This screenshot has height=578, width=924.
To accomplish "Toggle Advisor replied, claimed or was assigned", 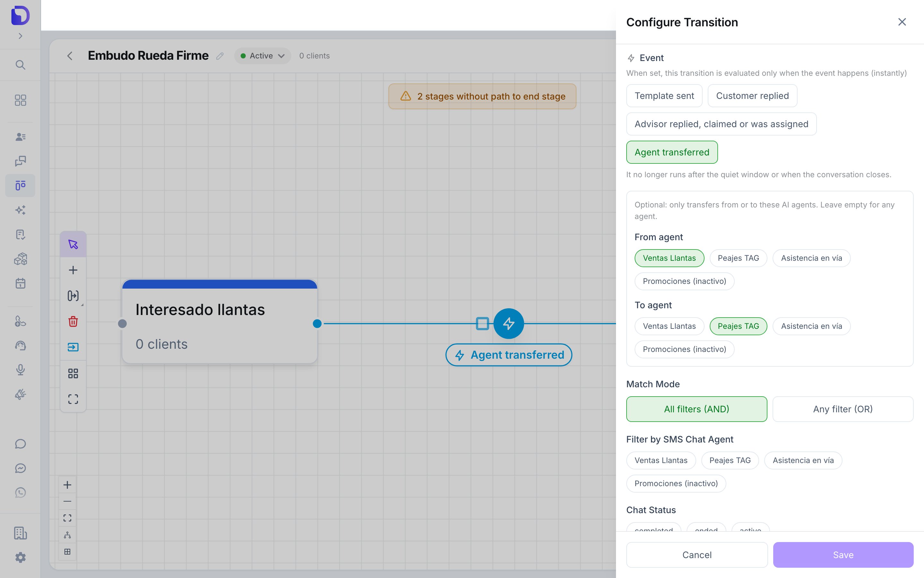I will (x=721, y=124).
